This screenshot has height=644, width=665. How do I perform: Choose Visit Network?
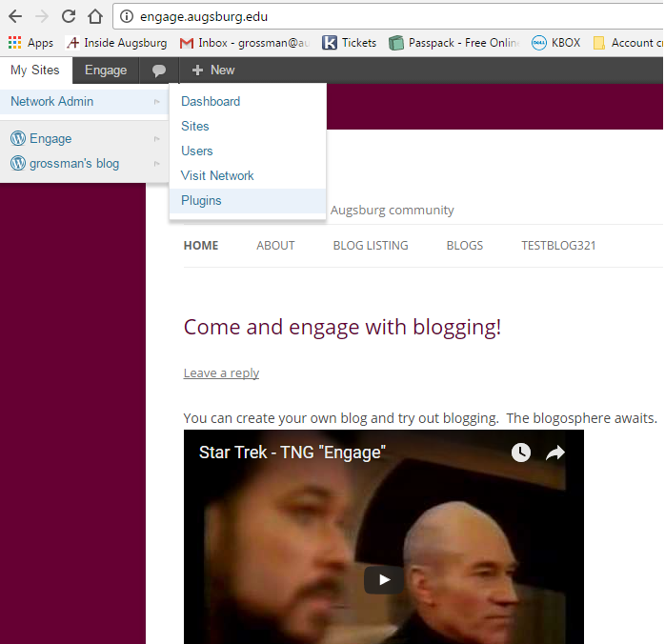coord(248,175)
